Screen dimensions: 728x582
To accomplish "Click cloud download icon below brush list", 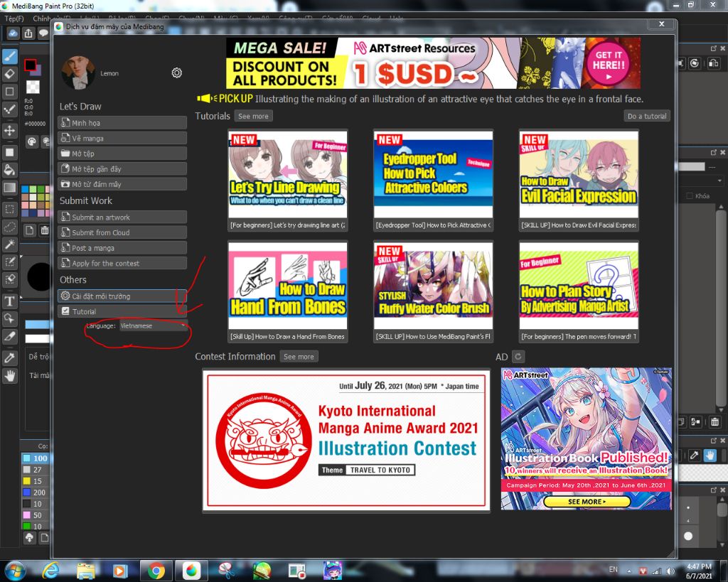I will tap(30, 537).
